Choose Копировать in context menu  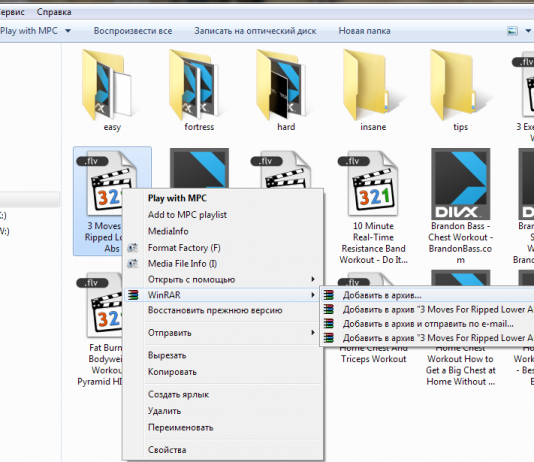point(172,372)
